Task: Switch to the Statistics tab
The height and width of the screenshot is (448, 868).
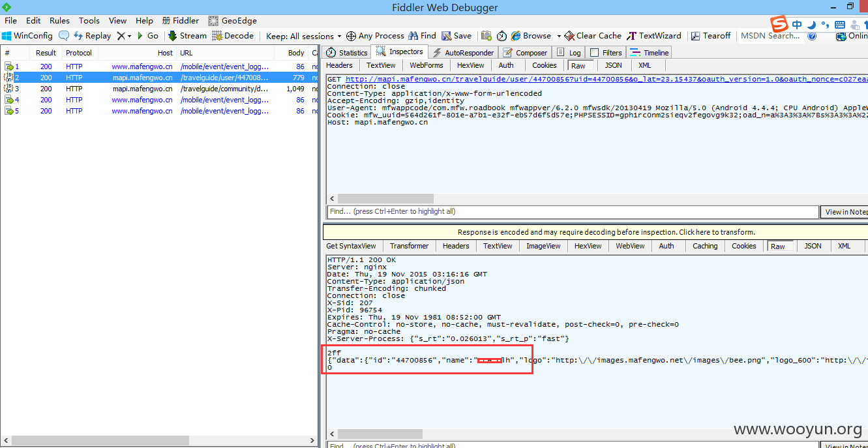Action: pos(348,53)
